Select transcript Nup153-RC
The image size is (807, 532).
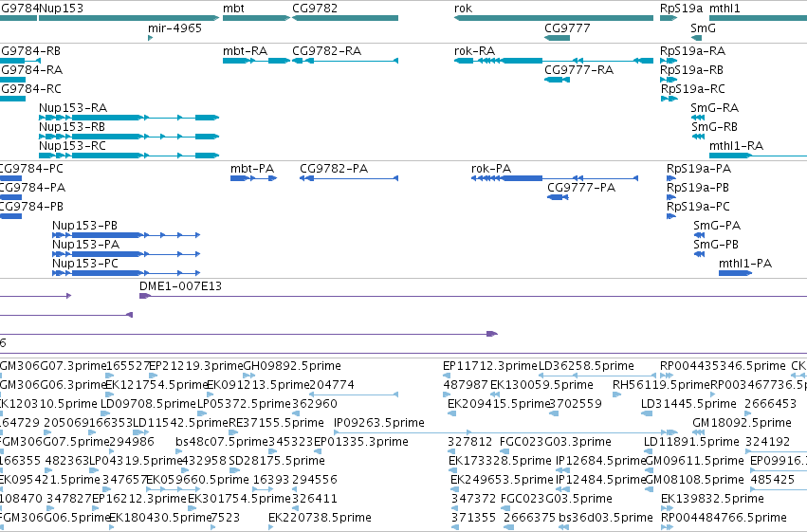[129, 156]
